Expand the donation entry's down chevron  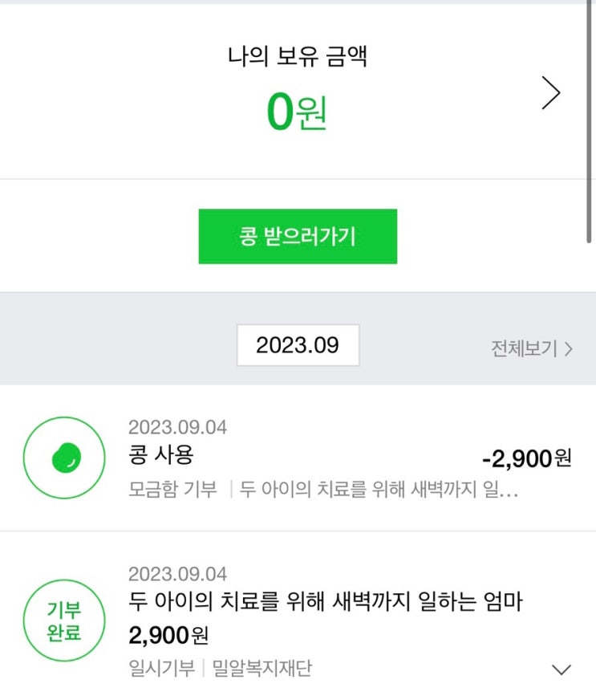click(x=562, y=669)
